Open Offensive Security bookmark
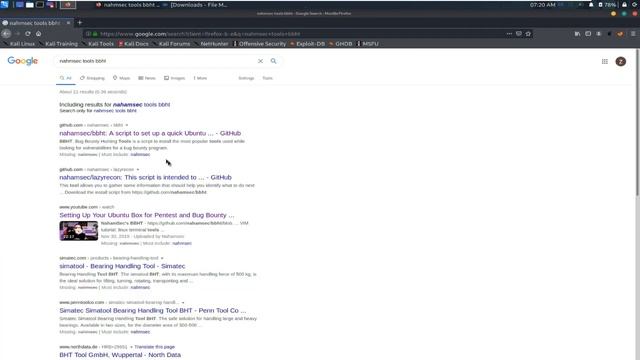The height and width of the screenshot is (360, 640). point(260,44)
